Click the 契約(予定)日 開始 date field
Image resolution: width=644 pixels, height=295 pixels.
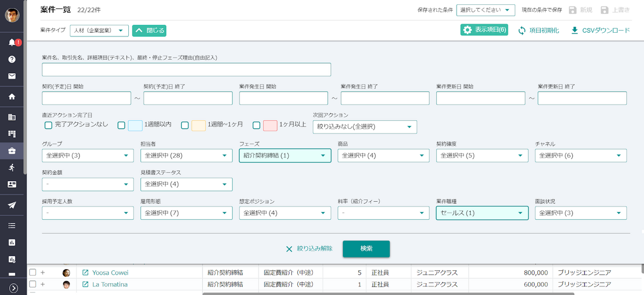[x=86, y=98]
